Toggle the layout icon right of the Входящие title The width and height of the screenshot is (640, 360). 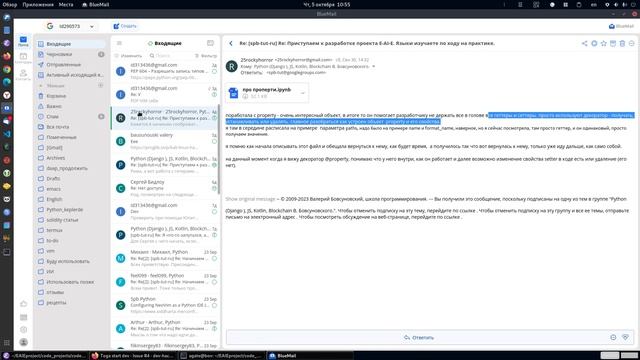coord(210,43)
